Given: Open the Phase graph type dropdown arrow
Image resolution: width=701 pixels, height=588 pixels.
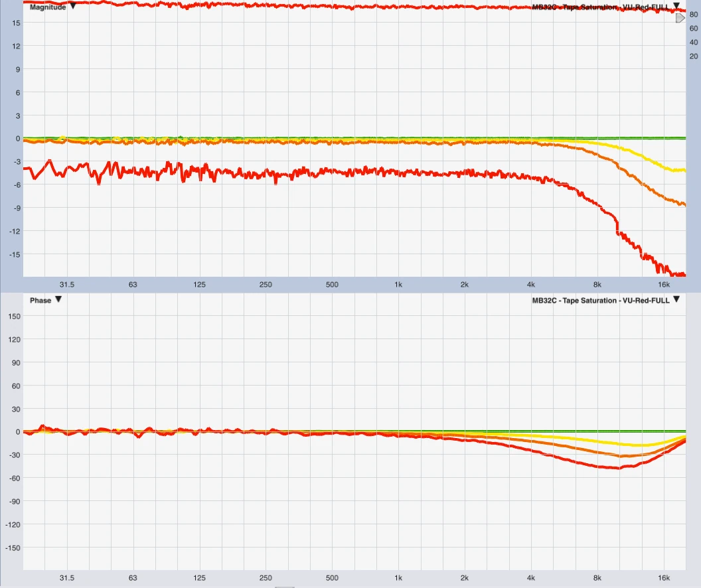Looking at the screenshot, I should [x=58, y=300].
